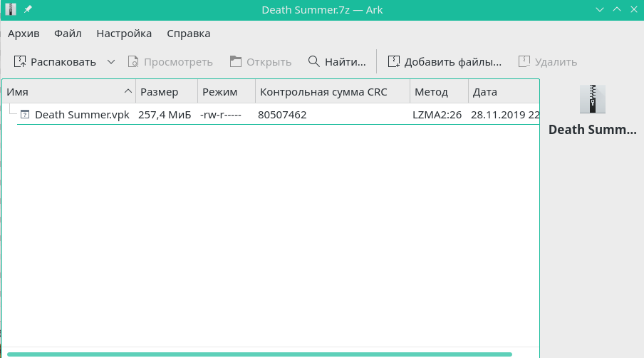Minimize the Ark window
Viewport: 644px width, 358px height.
[600, 9]
